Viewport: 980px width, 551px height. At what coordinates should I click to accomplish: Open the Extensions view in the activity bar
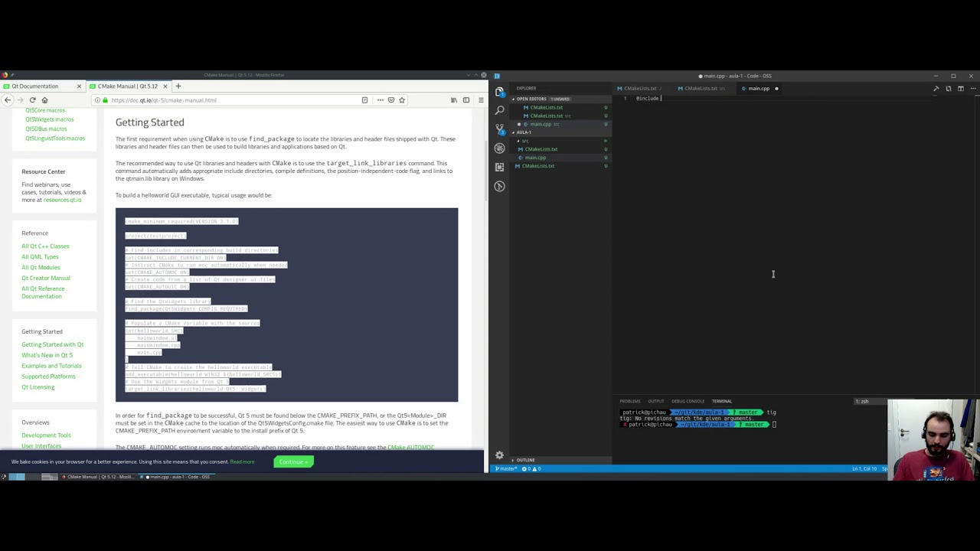[x=499, y=166]
